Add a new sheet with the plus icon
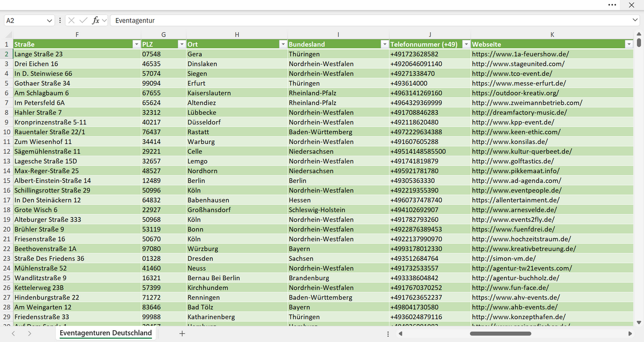The image size is (644, 342). point(182,333)
